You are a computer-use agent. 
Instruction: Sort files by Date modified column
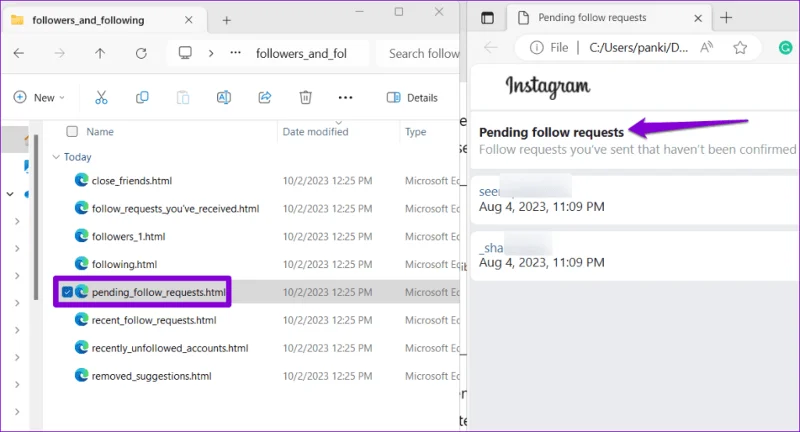[x=315, y=132]
